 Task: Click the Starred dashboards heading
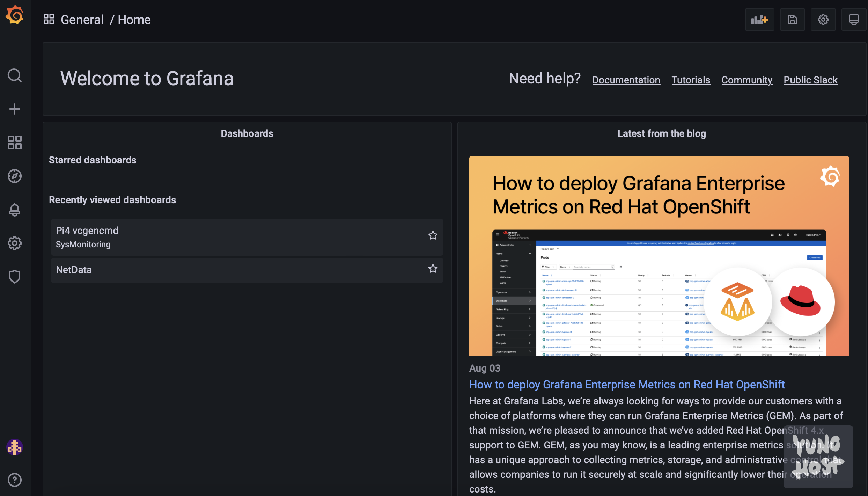click(x=93, y=160)
